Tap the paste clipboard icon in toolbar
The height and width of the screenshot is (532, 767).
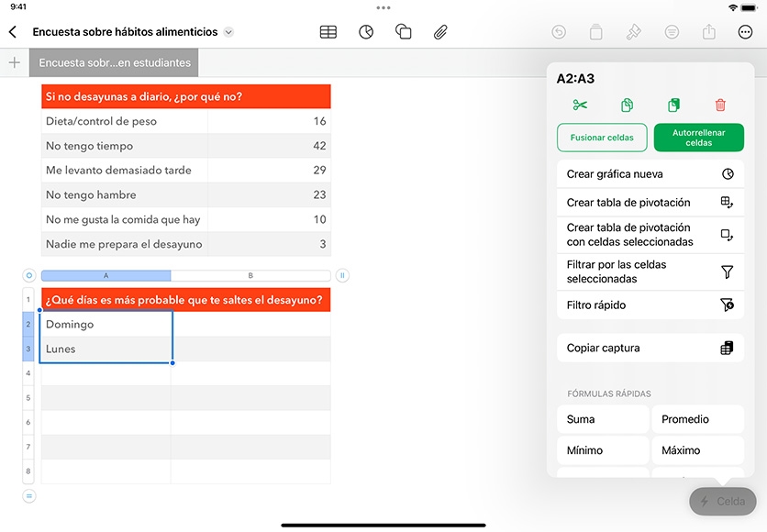click(x=595, y=32)
